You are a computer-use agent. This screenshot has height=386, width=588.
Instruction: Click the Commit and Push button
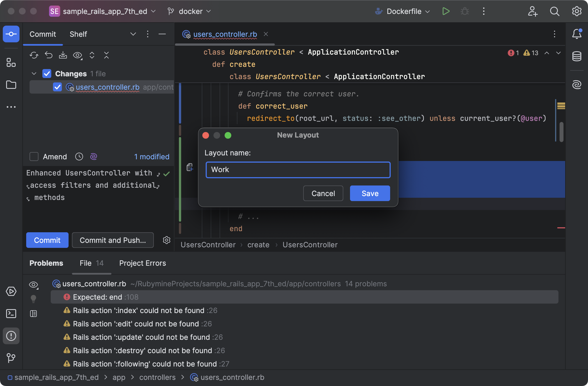pos(113,240)
